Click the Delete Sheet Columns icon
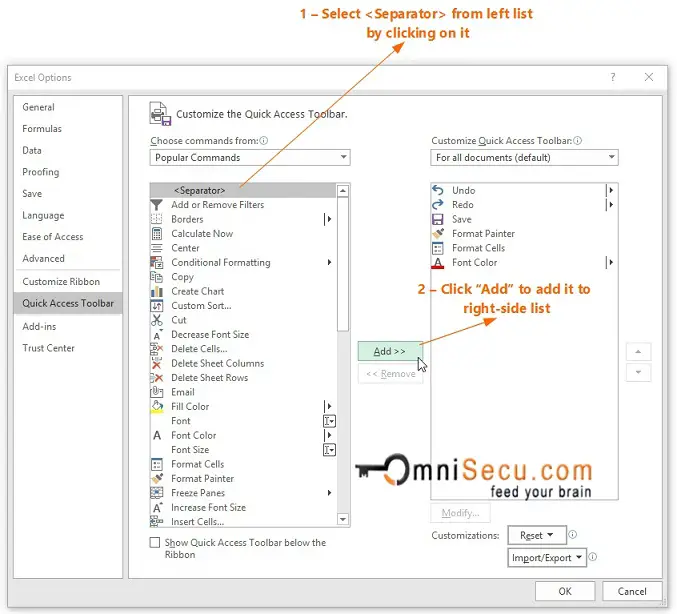 click(x=156, y=364)
